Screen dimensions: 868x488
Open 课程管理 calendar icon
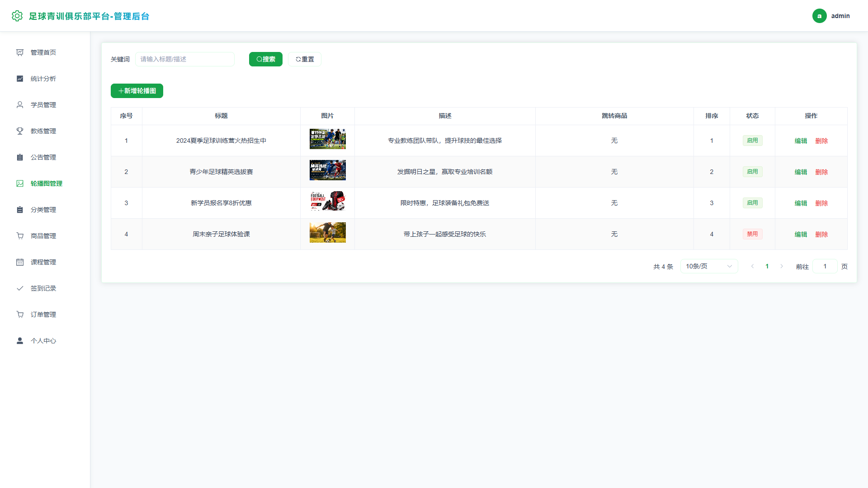[20, 262]
